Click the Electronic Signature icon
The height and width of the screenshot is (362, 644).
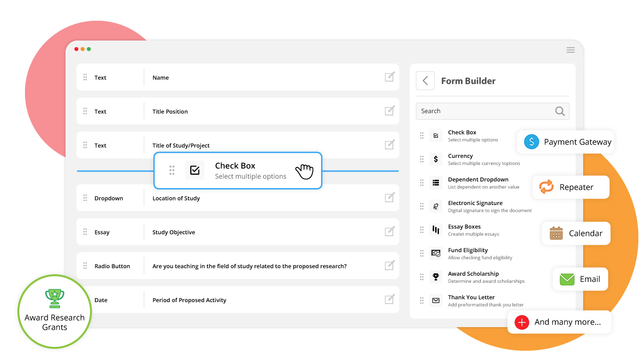click(436, 206)
